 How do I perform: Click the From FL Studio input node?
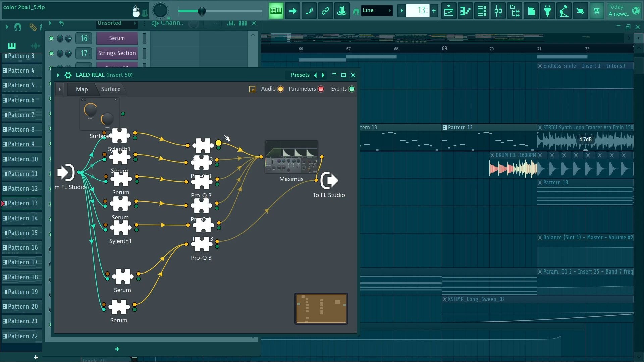pyautogui.click(x=66, y=172)
